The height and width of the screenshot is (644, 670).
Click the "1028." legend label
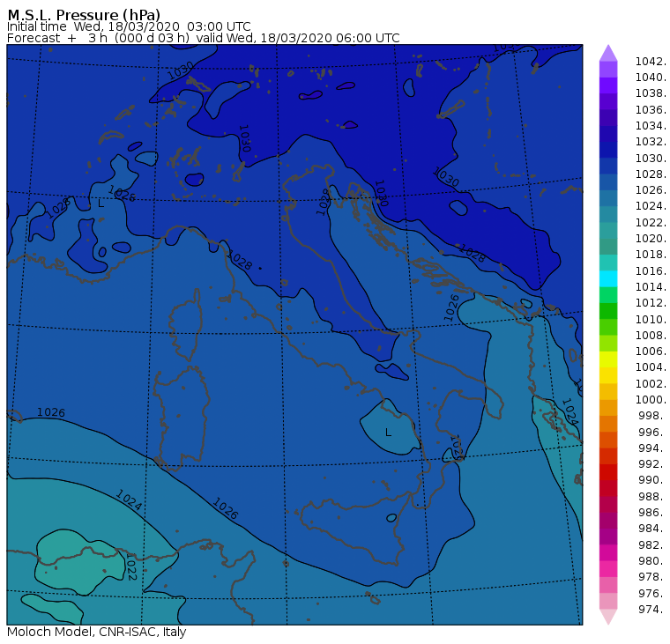[x=651, y=174]
